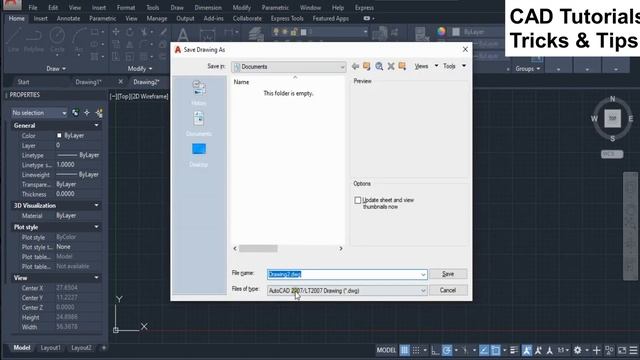Screen dimensions: 640x360
Task: Click the Create New Folder icon
Action: (402, 66)
